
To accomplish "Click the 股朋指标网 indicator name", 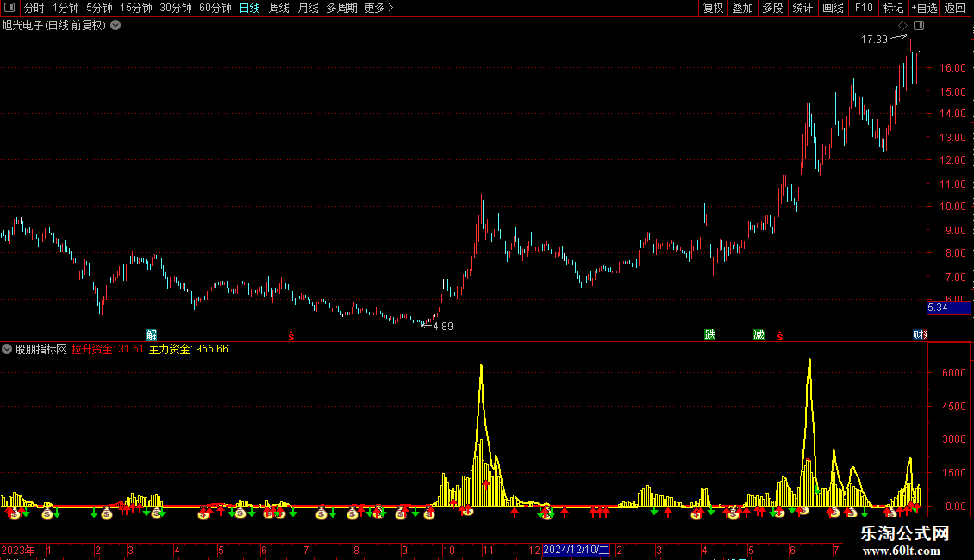I will pos(41,349).
